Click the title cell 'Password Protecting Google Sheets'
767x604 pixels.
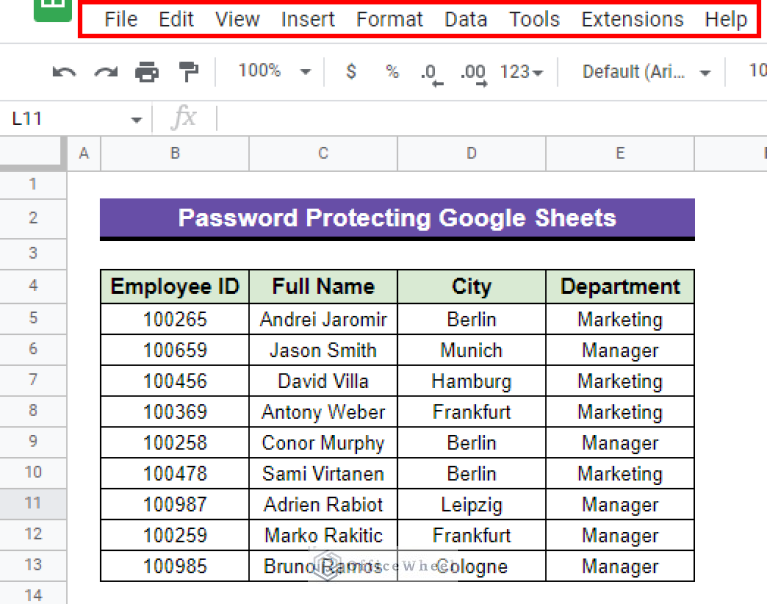click(397, 218)
